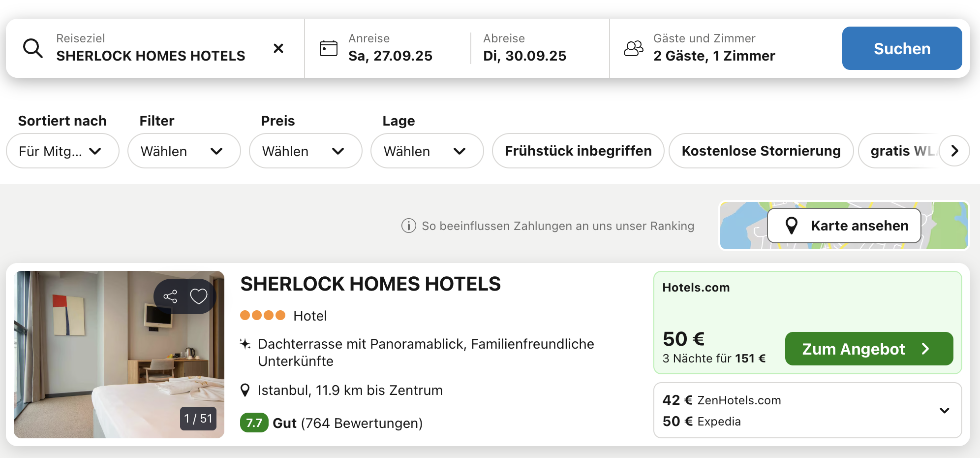Open the hotel room photo
Viewport: 980px width, 458px height.
click(119, 355)
